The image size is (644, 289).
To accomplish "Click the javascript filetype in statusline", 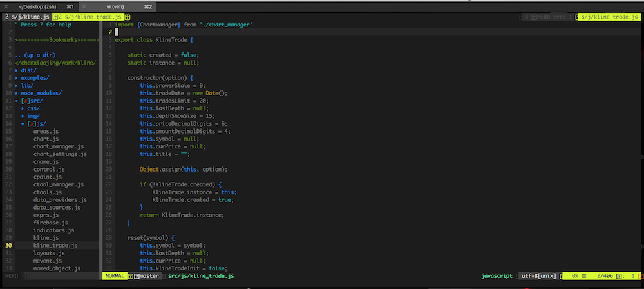I will pos(497,276).
